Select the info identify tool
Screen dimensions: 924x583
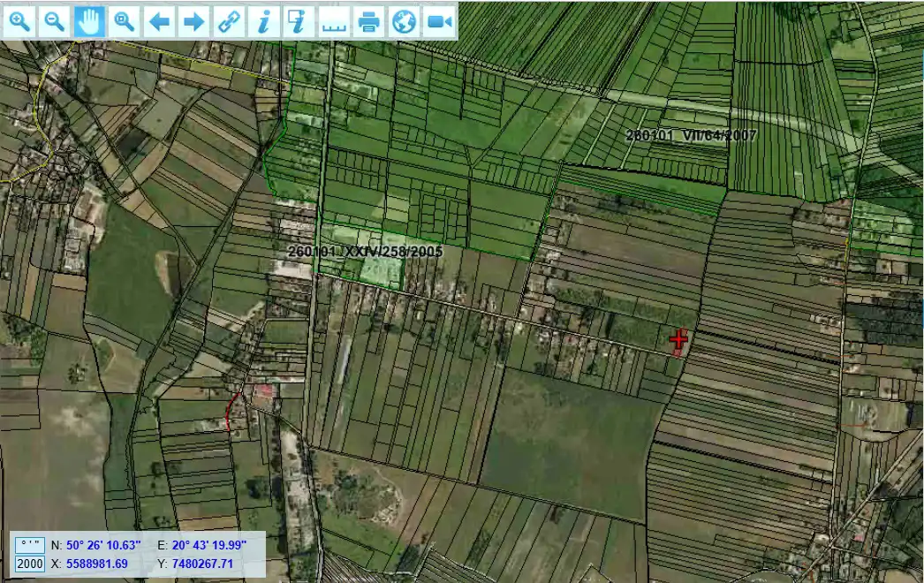tap(263, 21)
